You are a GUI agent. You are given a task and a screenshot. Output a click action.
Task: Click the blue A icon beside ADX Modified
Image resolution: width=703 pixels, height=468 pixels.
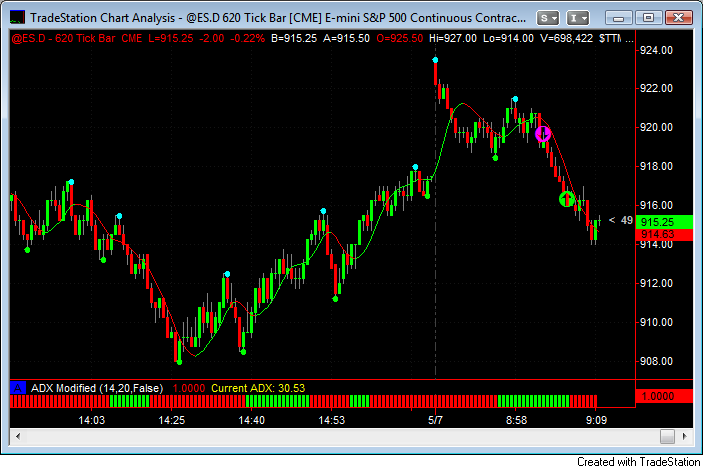[x=17, y=388]
